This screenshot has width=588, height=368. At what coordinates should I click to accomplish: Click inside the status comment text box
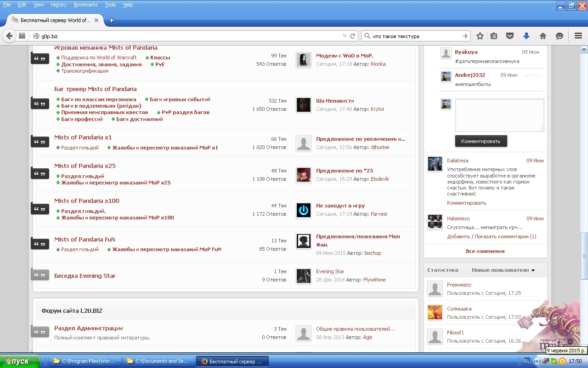point(499,115)
